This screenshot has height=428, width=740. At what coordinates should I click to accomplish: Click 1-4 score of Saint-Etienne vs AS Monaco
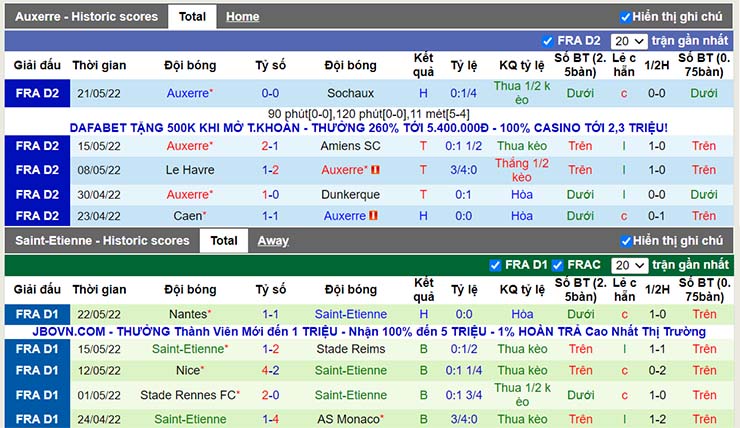[x=270, y=419]
